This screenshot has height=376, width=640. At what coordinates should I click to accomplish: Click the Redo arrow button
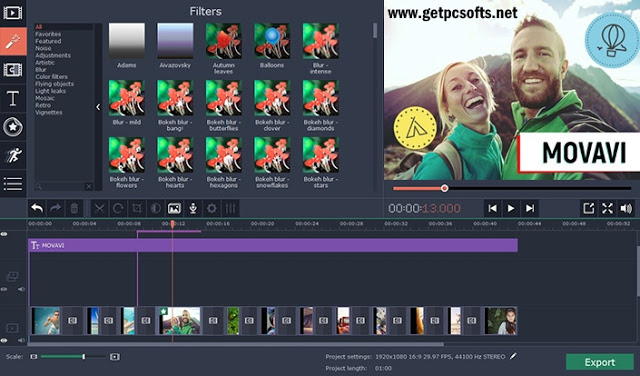(x=56, y=209)
